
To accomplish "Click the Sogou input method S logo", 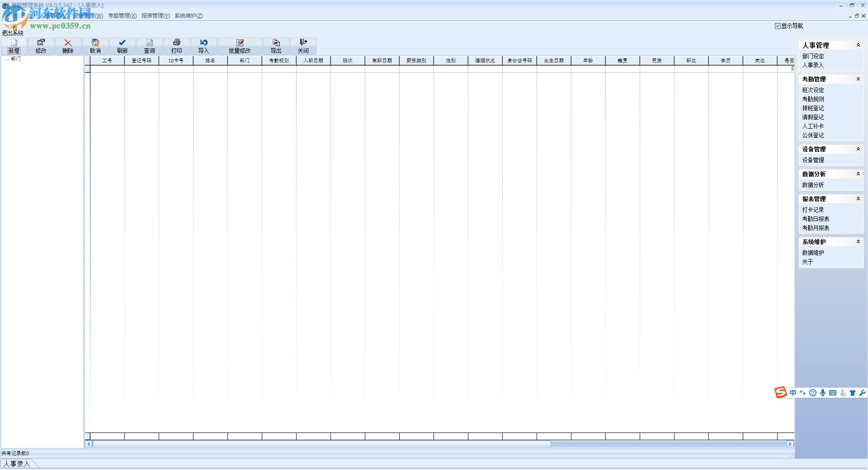I will [781, 393].
